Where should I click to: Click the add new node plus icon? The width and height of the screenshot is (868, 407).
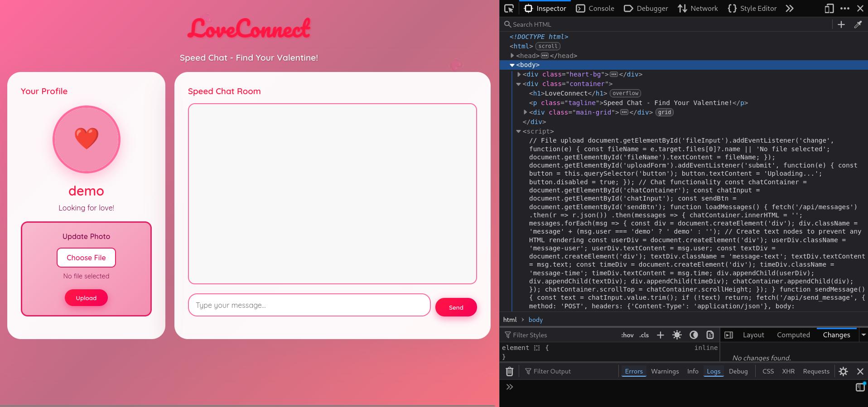click(x=841, y=25)
